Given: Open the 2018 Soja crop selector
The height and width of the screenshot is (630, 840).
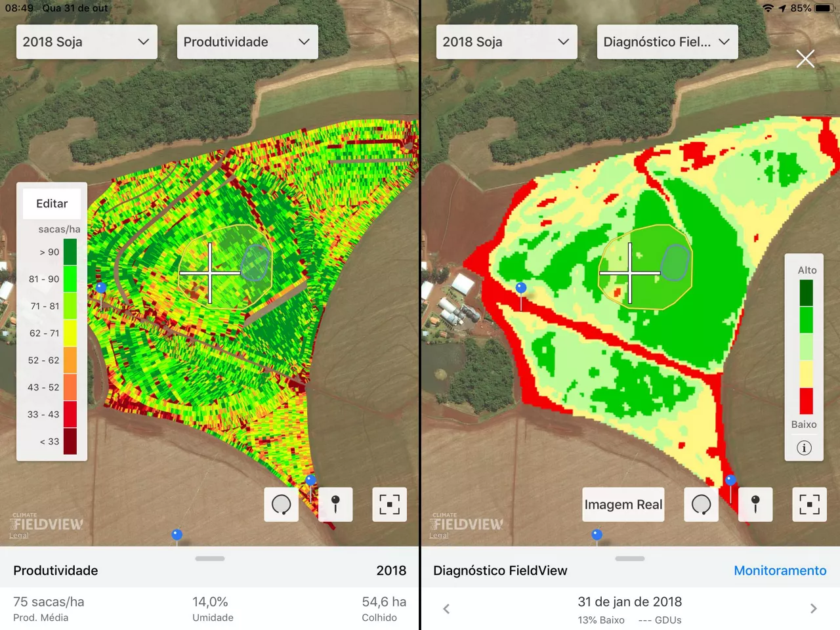Looking at the screenshot, I should 86,41.
